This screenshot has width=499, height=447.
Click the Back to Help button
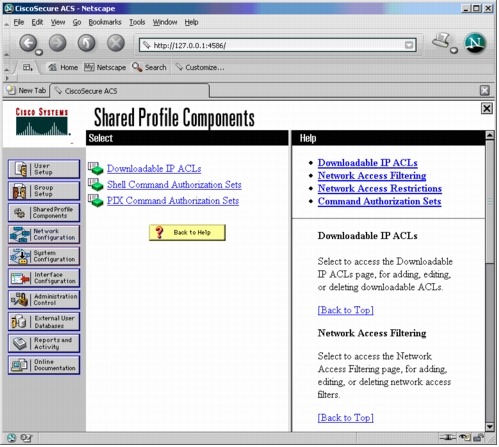click(188, 233)
